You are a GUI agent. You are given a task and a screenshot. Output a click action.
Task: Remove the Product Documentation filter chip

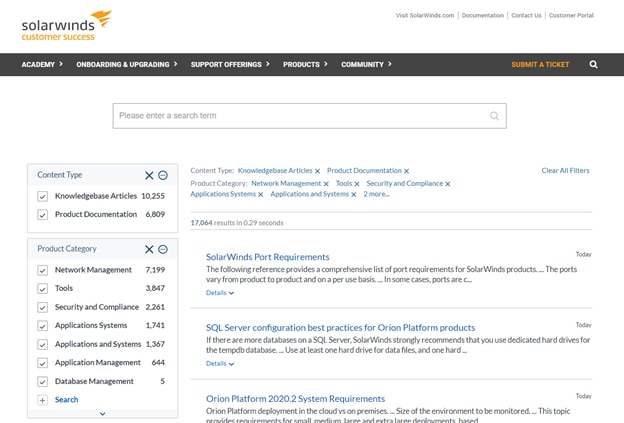(406, 171)
